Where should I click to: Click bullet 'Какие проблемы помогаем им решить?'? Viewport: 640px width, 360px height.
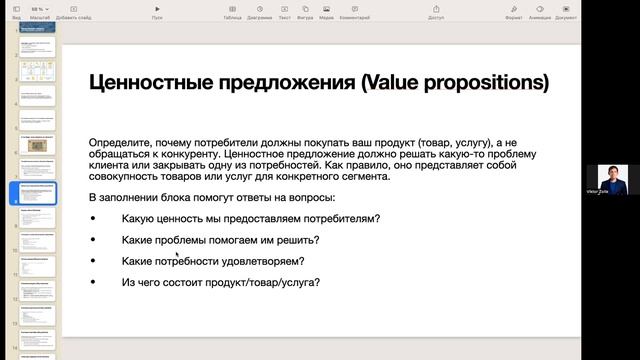click(x=220, y=240)
